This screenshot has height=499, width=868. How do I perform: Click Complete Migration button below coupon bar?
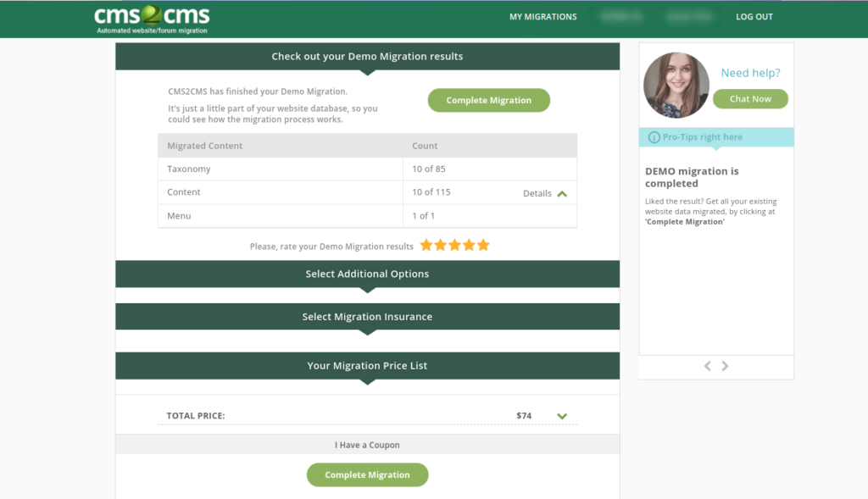coord(368,474)
